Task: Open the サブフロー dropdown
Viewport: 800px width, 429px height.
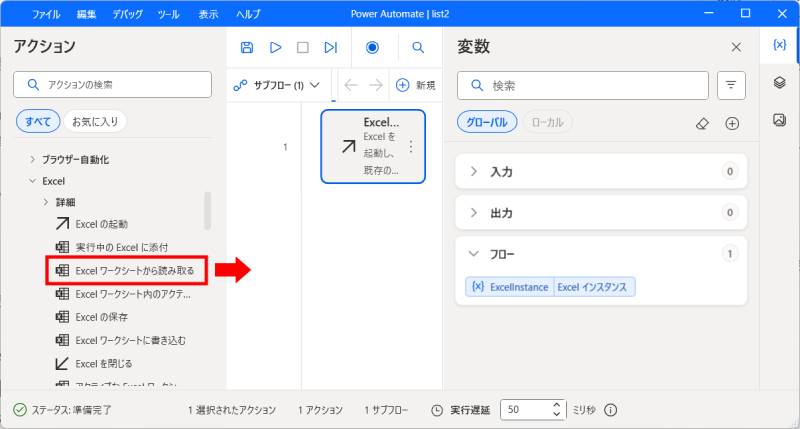Action: pyautogui.click(x=277, y=85)
